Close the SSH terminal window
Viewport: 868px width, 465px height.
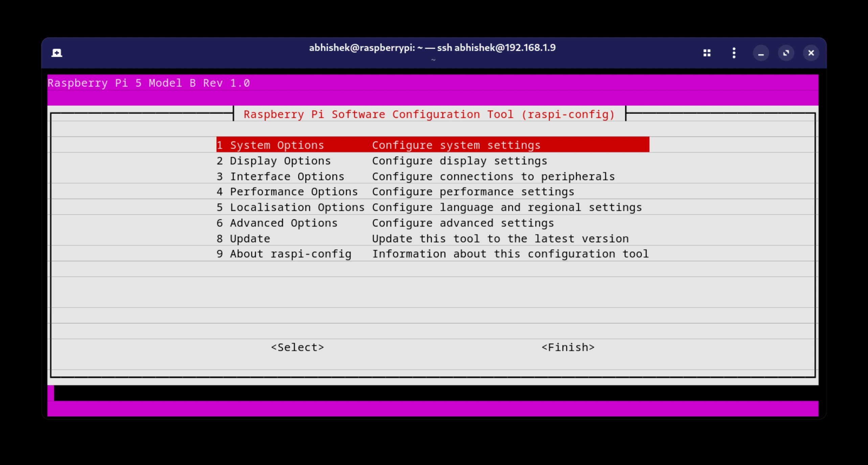point(811,53)
